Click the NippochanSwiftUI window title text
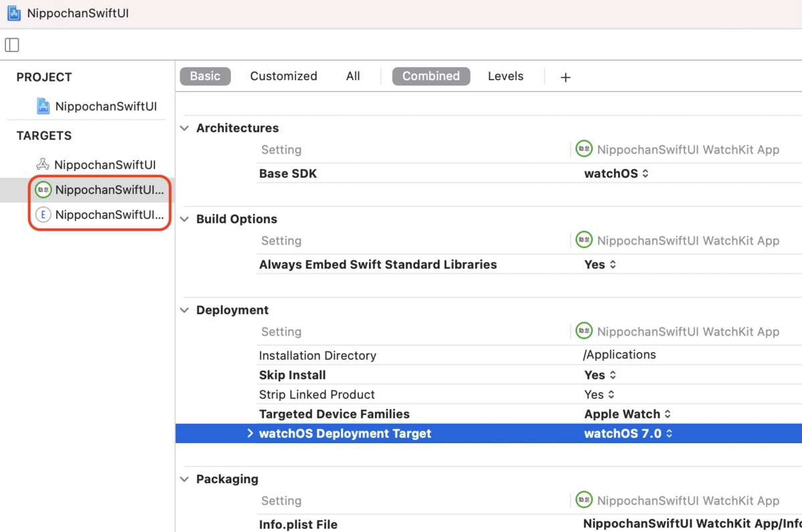 [x=78, y=13]
